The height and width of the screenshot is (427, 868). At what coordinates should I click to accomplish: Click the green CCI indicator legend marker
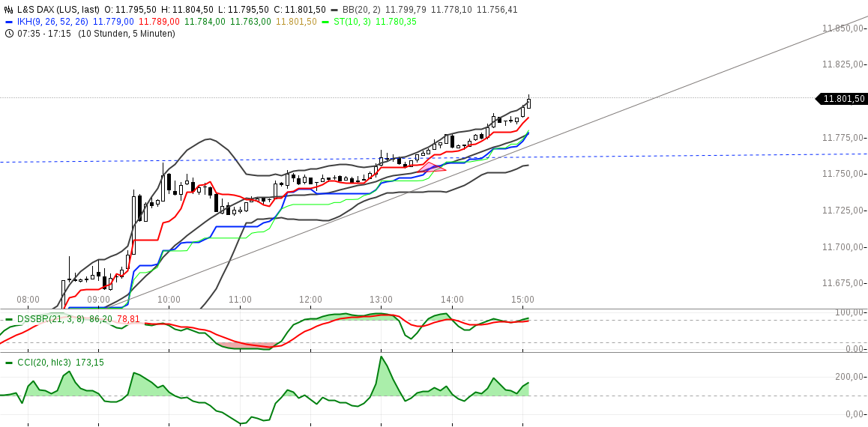pos(8,363)
